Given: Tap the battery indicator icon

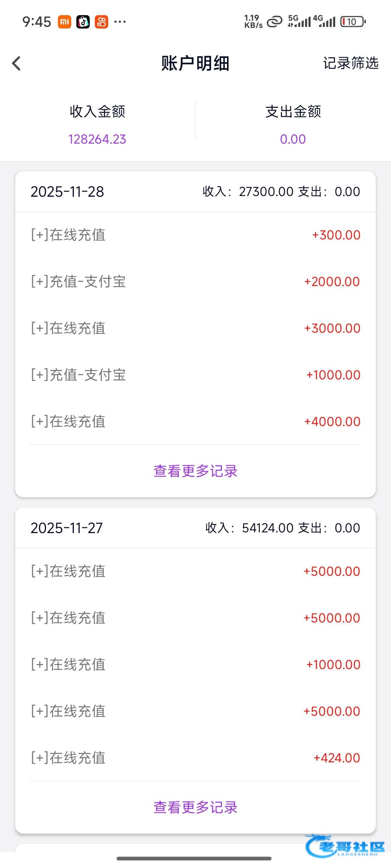Looking at the screenshot, I should click(x=353, y=22).
